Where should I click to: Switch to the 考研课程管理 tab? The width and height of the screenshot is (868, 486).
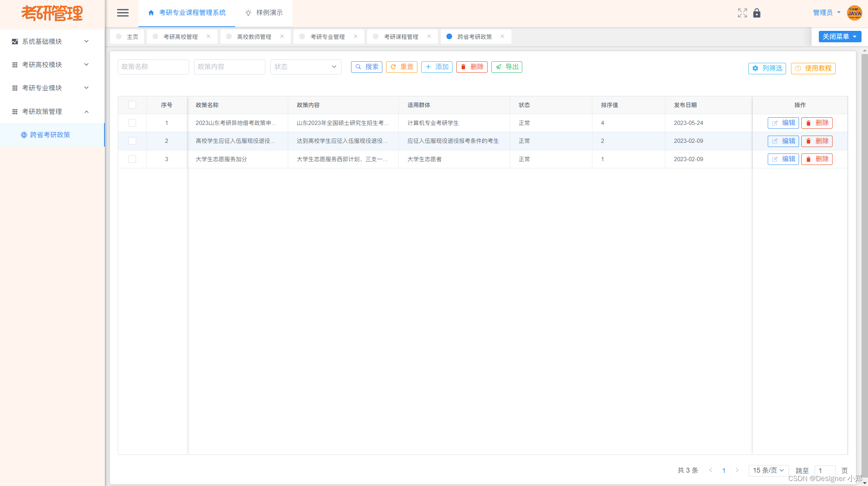click(x=401, y=37)
